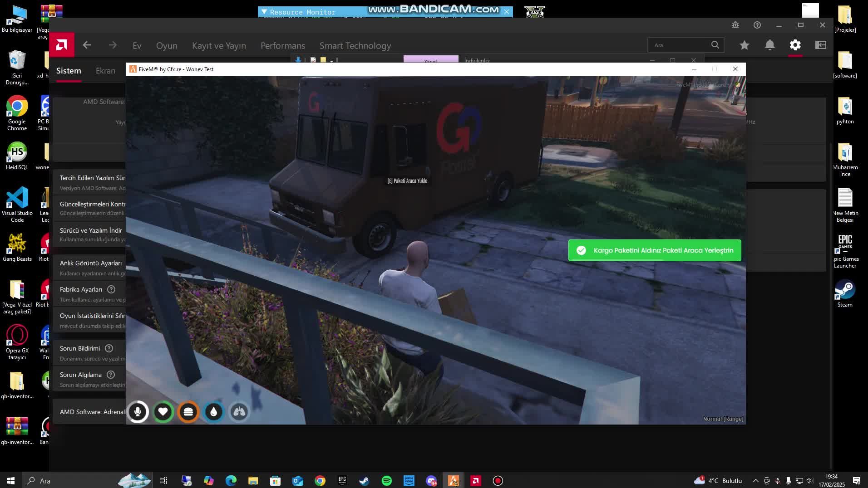Open the side panel icon beside the gear

(x=821, y=45)
